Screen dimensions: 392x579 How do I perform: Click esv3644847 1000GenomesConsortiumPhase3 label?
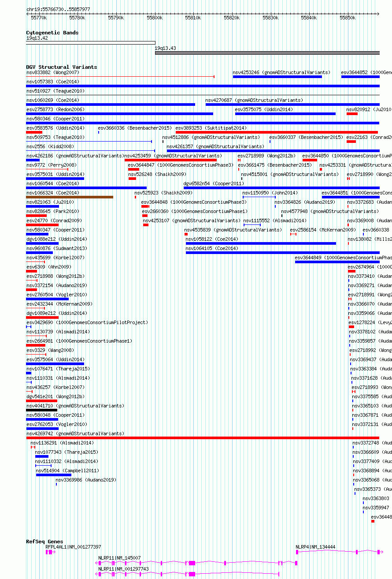181,165
